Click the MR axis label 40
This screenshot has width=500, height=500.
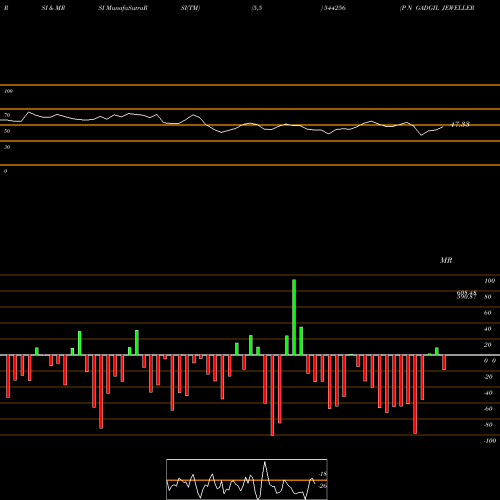click(487, 329)
